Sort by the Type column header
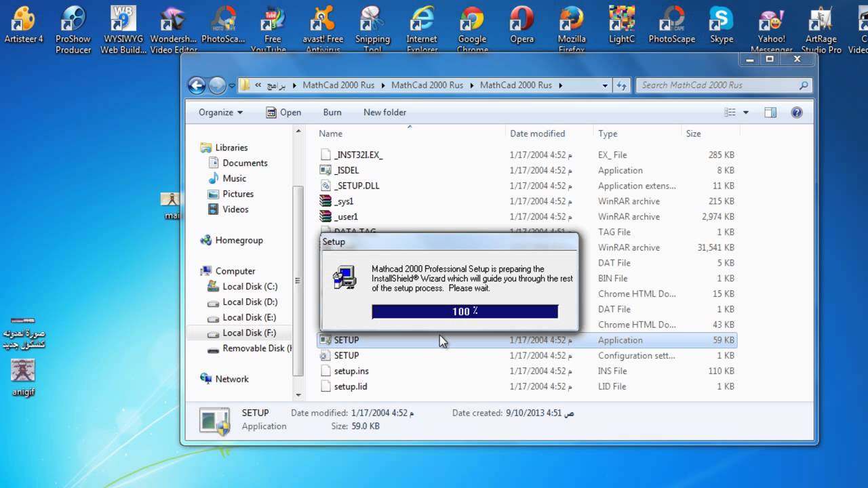The height and width of the screenshot is (488, 868). [637, 134]
